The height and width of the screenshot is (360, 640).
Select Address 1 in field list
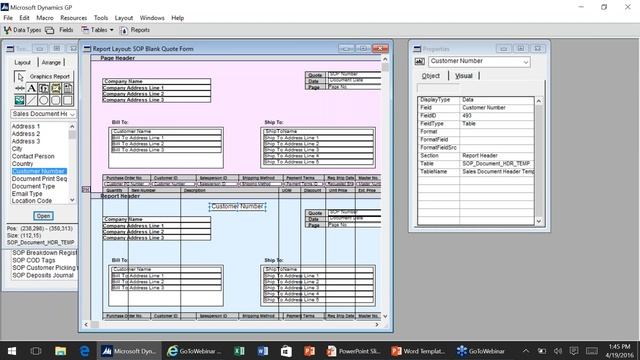click(26, 127)
